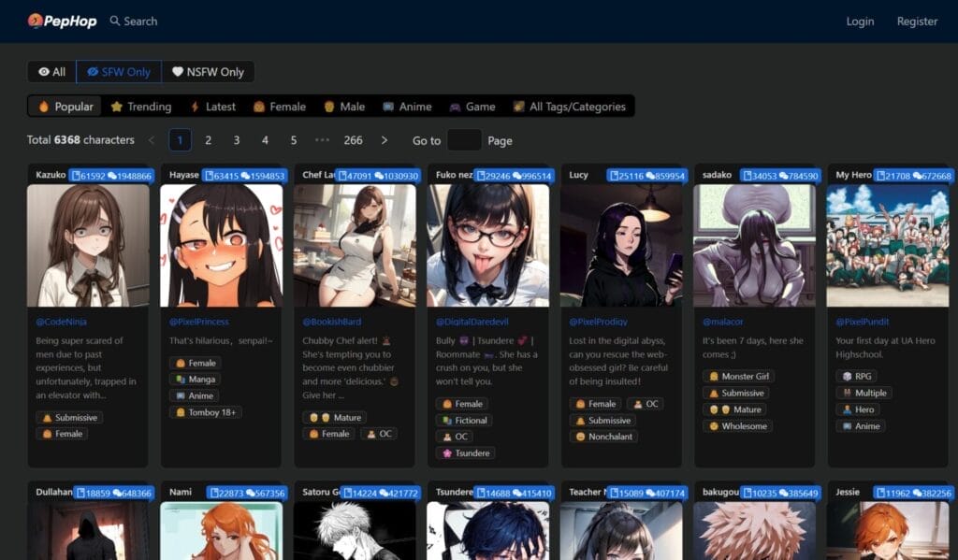This screenshot has width=958, height=560.
Task: Click the gamepad icon beside Game
Action: (455, 107)
